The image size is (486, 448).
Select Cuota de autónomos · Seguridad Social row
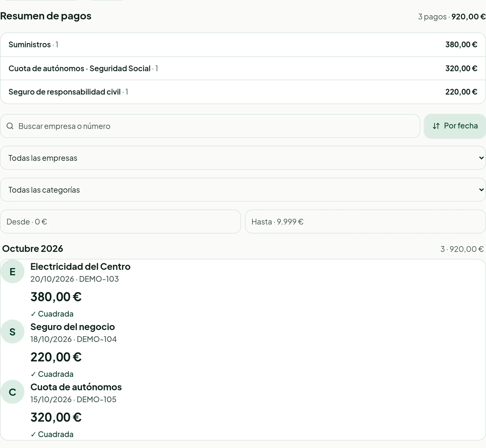coord(243,68)
